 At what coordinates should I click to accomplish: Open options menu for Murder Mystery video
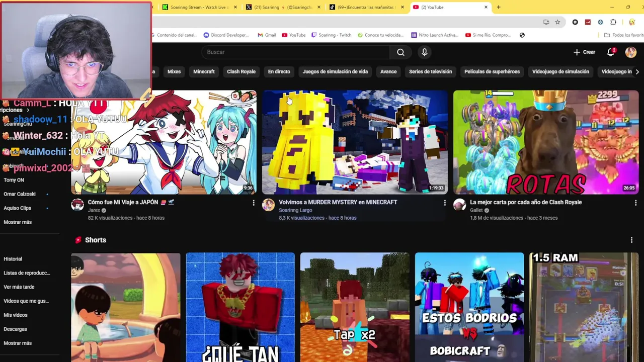pyautogui.click(x=445, y=203)
